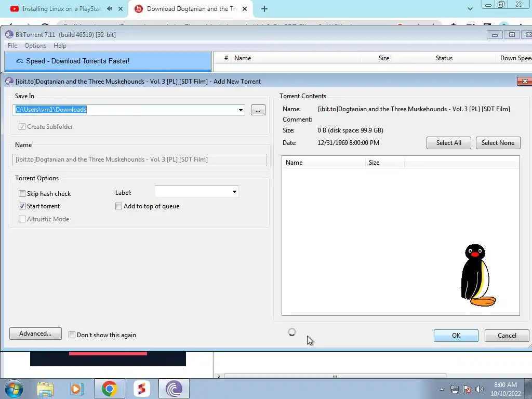Select the Download Dogtanian browser tab

point(192,9)
